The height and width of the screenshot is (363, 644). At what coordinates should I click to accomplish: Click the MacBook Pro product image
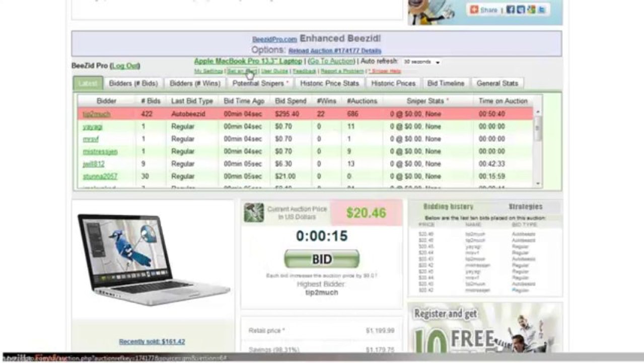coord(154,260)
